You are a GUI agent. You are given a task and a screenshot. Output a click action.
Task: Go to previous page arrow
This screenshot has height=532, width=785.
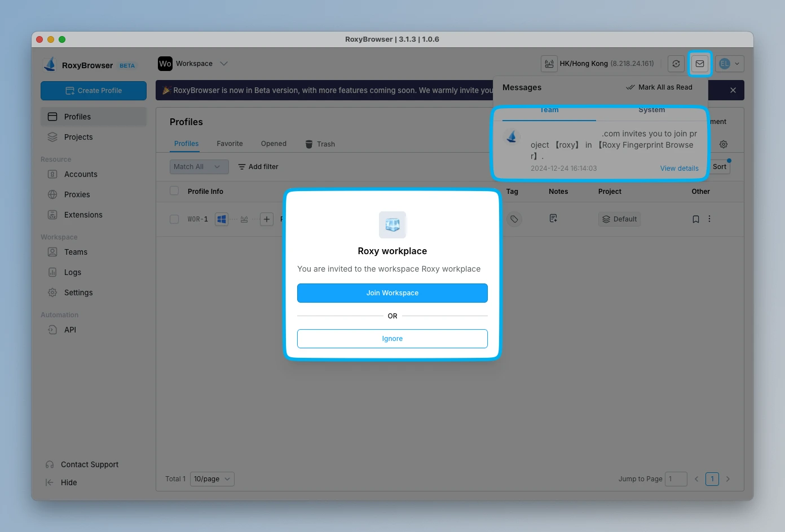[x=696, y=479]
